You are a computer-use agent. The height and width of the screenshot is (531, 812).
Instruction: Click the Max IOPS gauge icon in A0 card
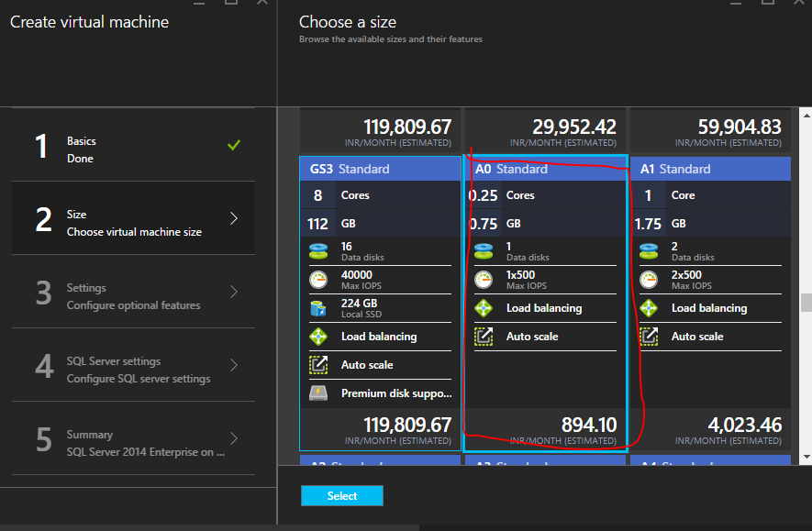[x=484, y=280]
